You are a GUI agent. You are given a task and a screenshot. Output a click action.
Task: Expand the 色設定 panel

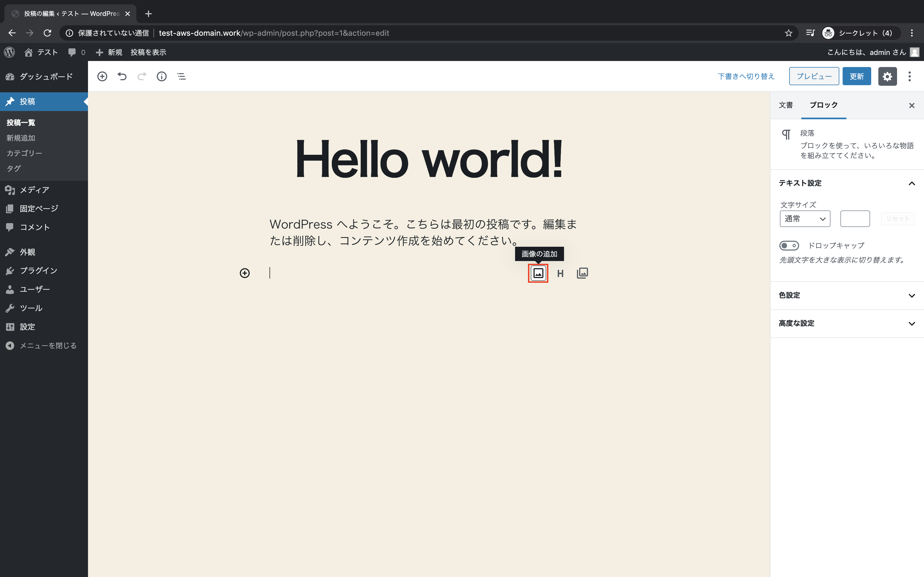pos(847,295)
